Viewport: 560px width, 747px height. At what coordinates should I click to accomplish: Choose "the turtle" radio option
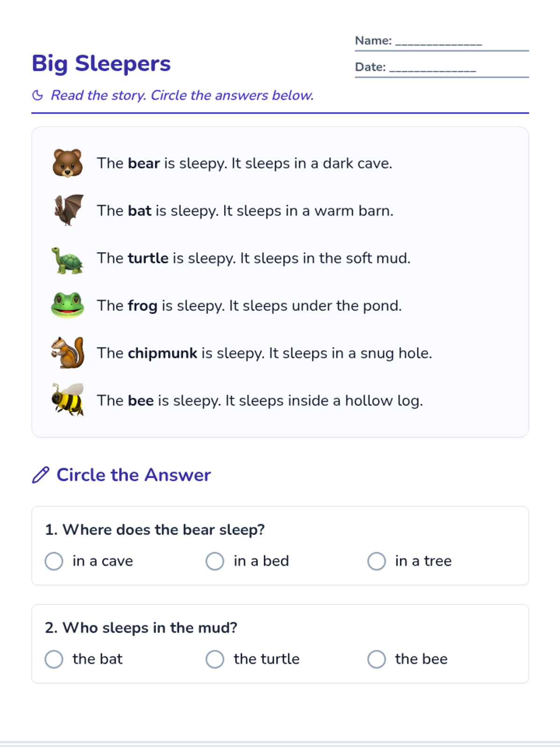pyautogui.click(x=253, y=659)
